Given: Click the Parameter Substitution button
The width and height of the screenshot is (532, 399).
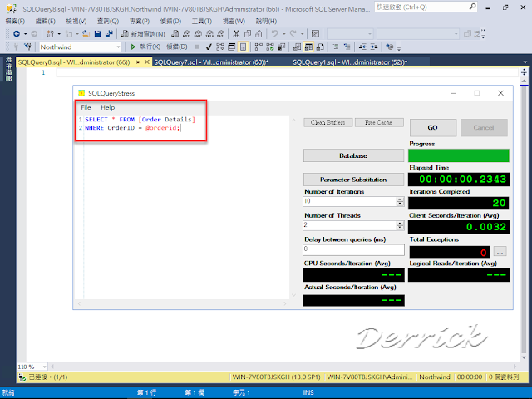Looking at the screenshot, I should [x=353, y=180].
